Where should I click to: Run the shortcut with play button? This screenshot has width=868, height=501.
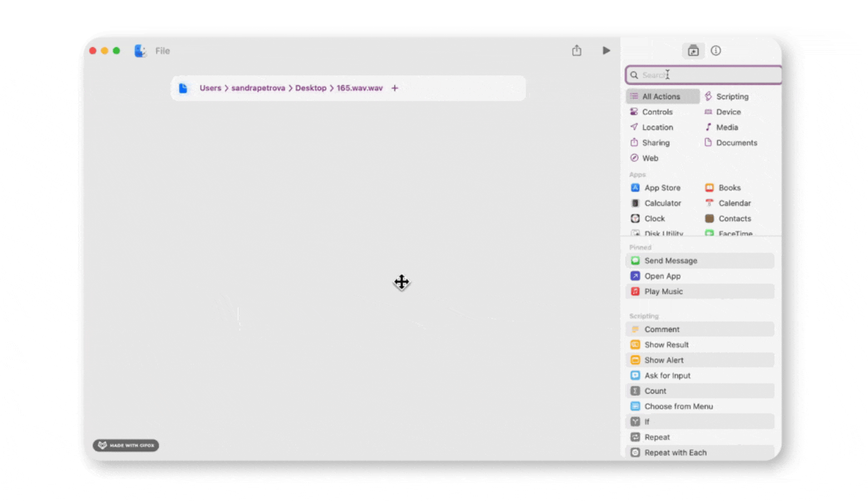click(x=606, y=51)
